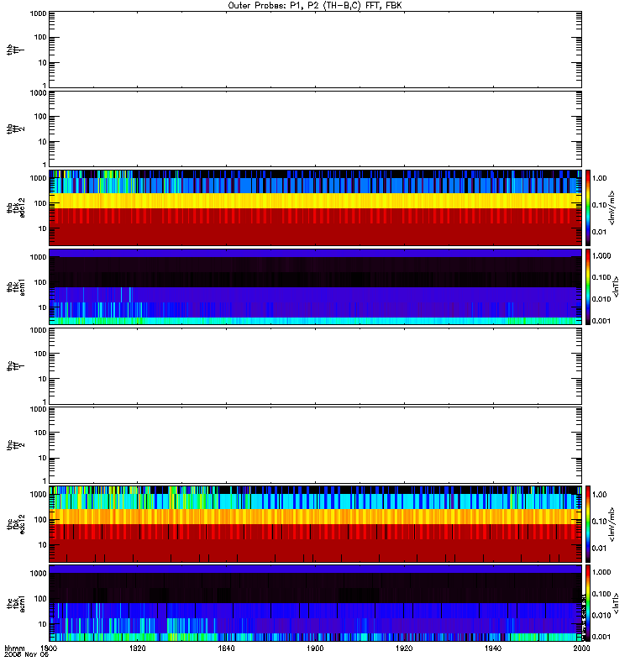Click the '100' y-axis tick of thb fbk scm1 panel
Image resolution: width=630 pixels, height=672 pixels.
click(x=40, y=282)
